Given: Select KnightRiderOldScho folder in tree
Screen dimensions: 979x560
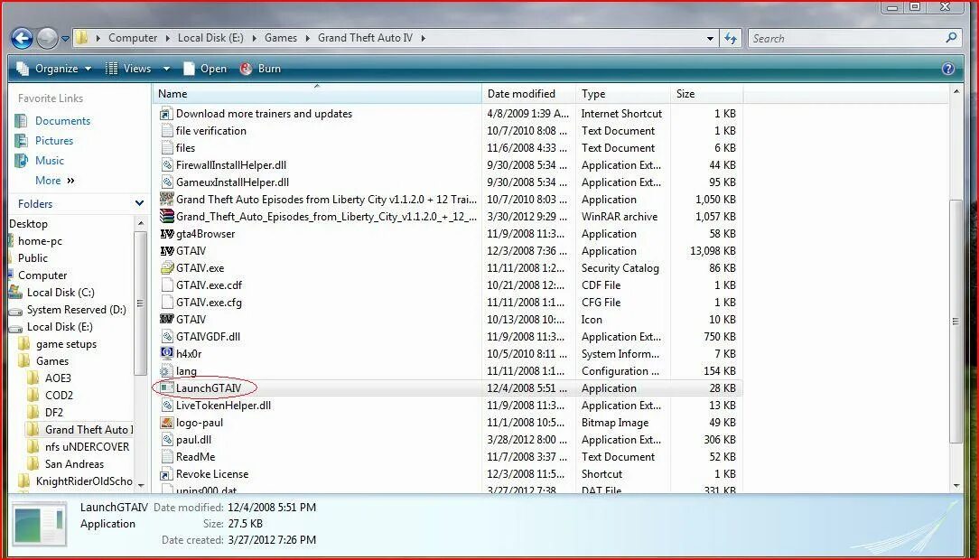Looking at the screenshot, I should click(x=84, y=481).
